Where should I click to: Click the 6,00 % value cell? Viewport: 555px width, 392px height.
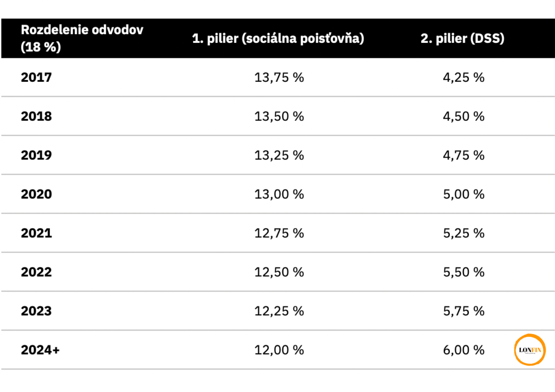(464, 350)
